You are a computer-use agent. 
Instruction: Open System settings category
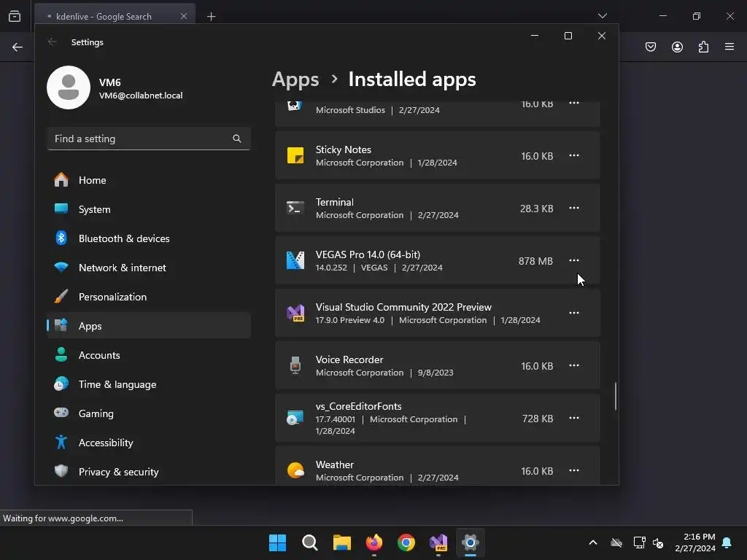[149, 209]
